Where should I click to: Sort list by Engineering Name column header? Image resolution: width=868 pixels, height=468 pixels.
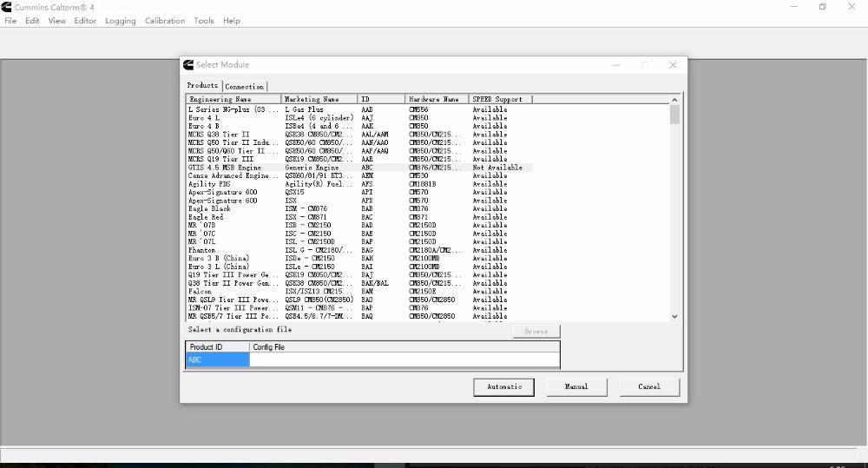(x=233, y=100)
